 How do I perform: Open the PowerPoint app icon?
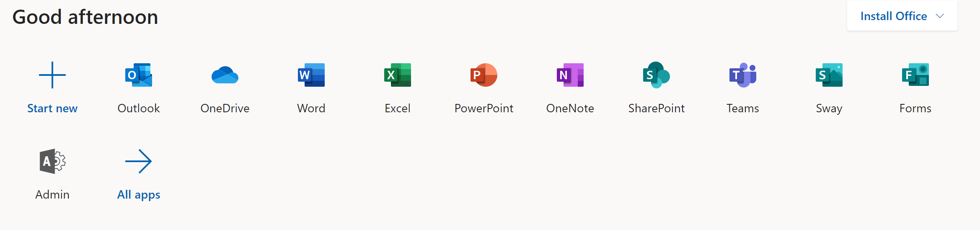[x=484, y=75]
